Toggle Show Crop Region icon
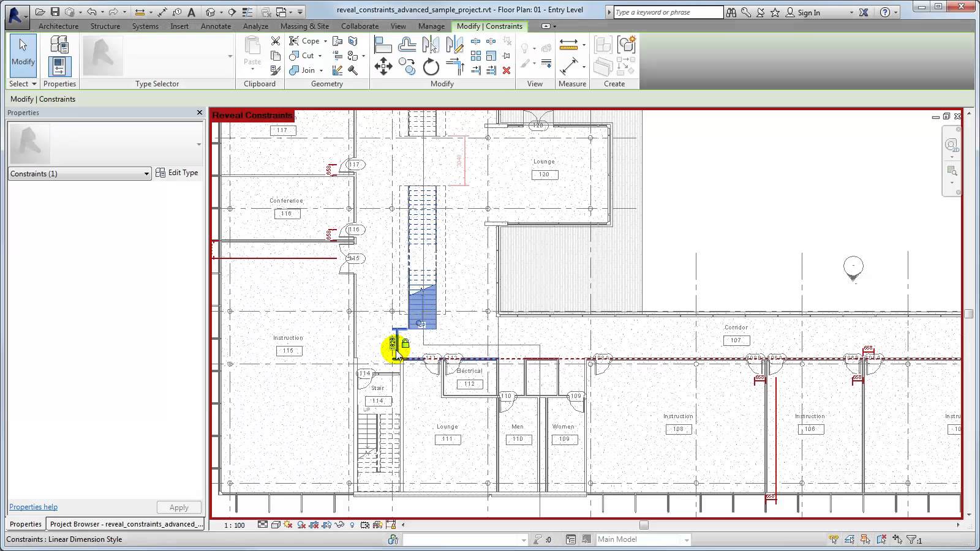Image resolution: width=980 pixels, height=551 pixels. tap(327, 525)
